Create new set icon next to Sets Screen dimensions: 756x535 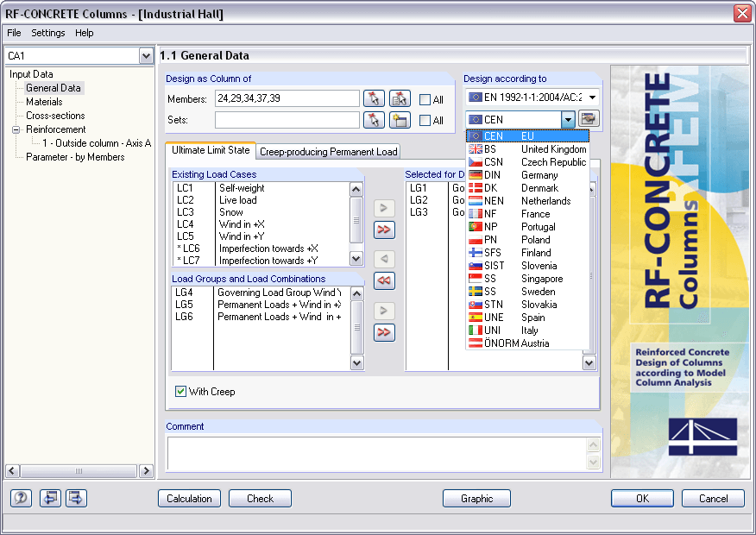[x=400, y=120]
